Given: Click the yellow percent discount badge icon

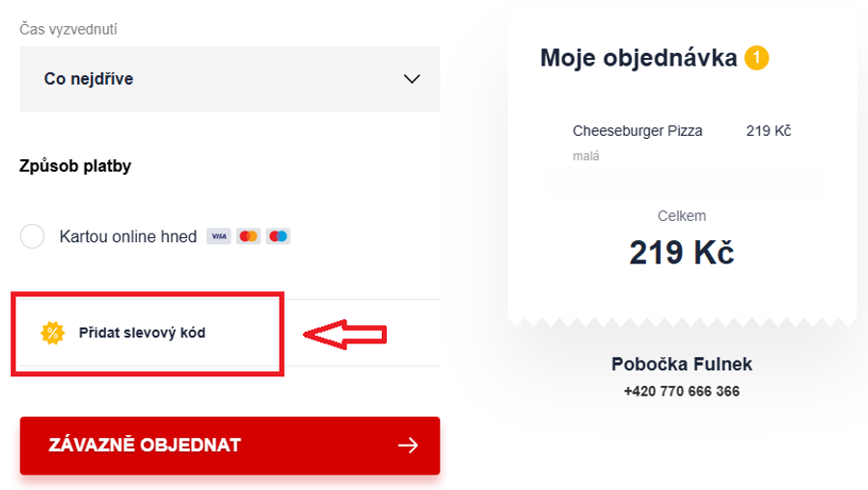Looking at the screenshot, I should [52, 333].
